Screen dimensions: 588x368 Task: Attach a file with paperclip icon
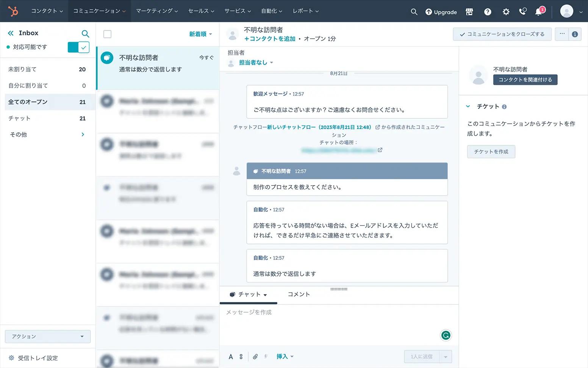pyautogui.click(x=255, y=357)
